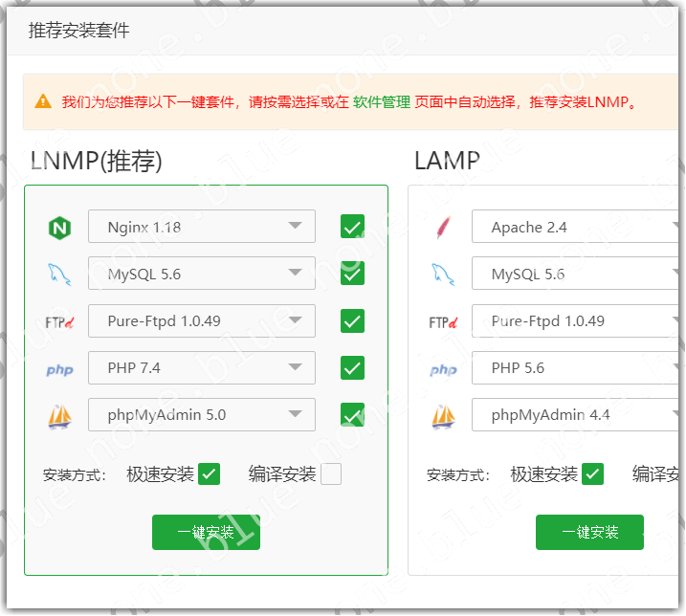Select the phpMyAdmin 4.4 dropdown in LAMP
The image size is (686, 616).
(576, 415)
